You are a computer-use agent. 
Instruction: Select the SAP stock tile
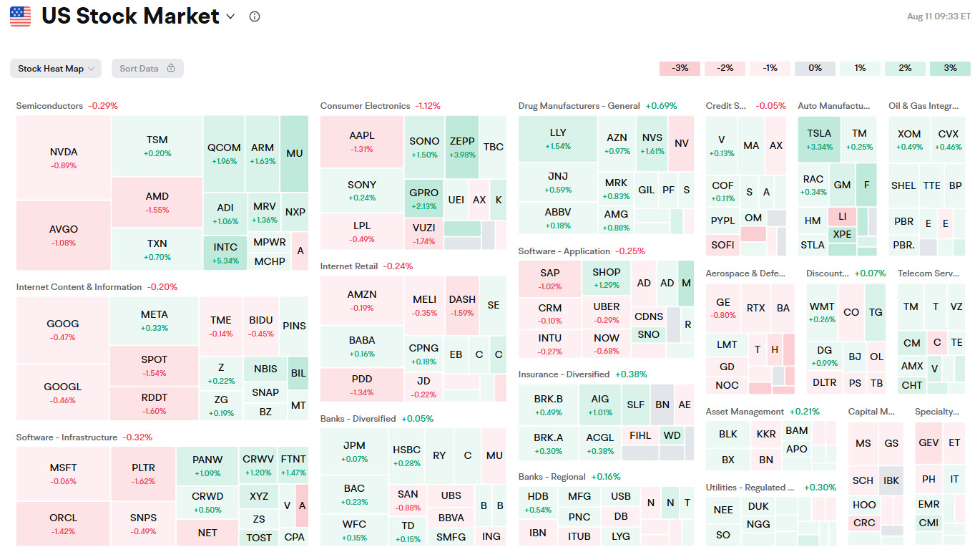[550, 279]
